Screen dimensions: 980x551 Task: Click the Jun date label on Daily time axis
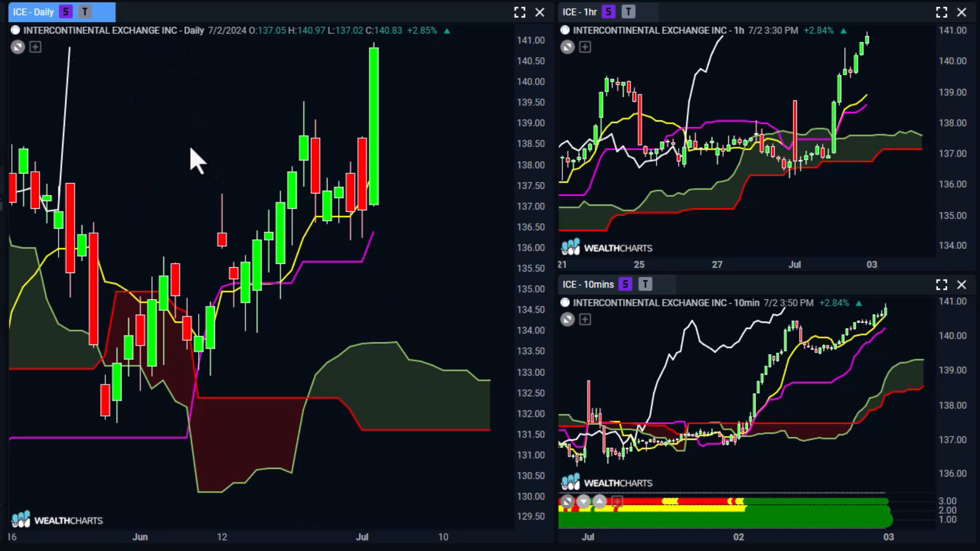click(140, 537)
